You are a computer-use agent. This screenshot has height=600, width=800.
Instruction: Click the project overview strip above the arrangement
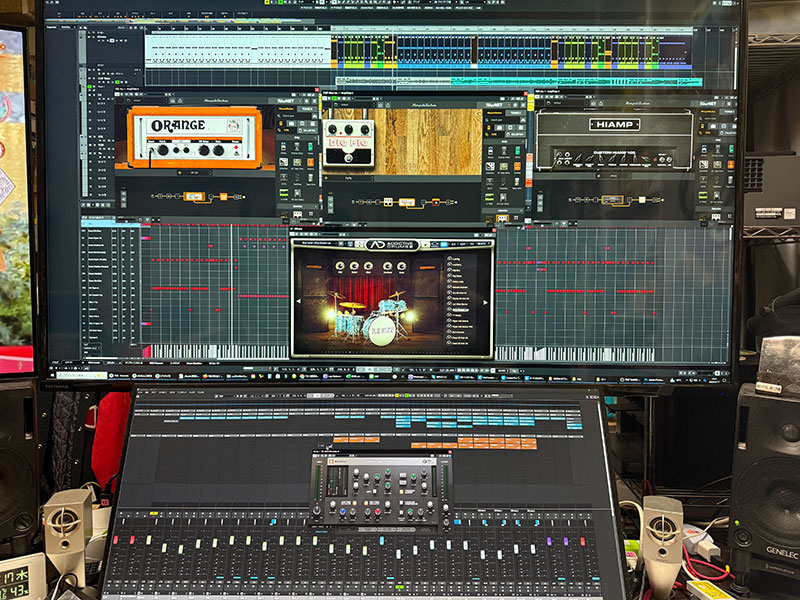(179, 21)
